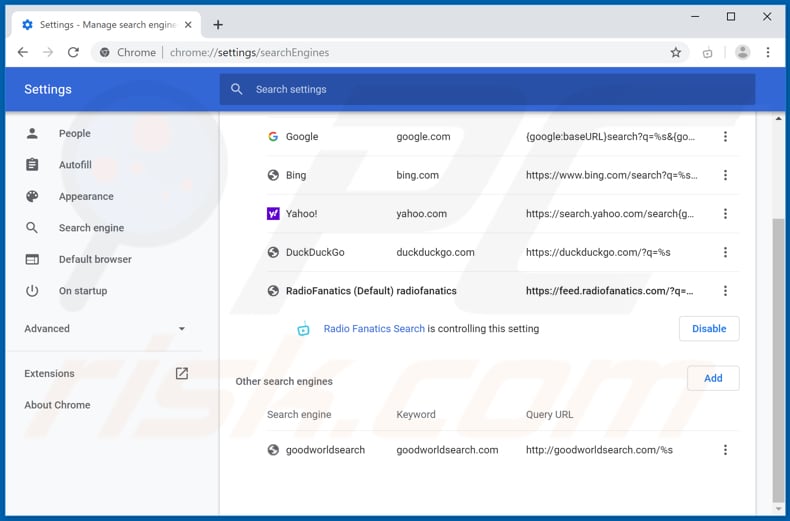Expand the Advanced settings section
This screenshot has width=790, height=521.
[x=105, y=329]
